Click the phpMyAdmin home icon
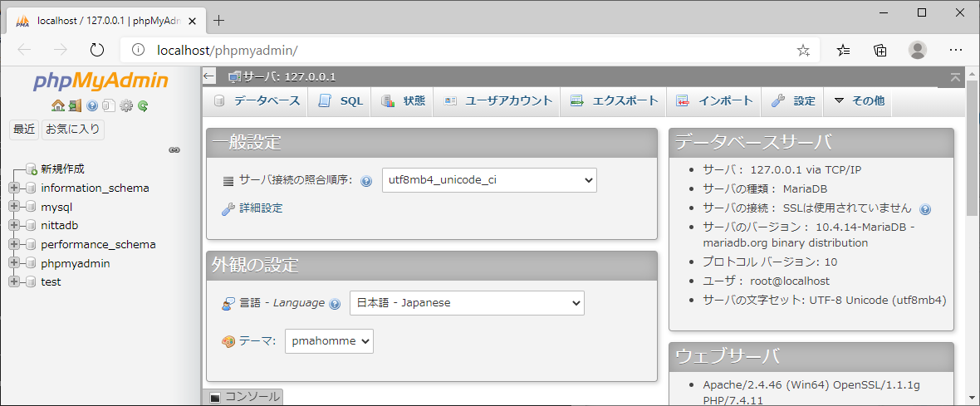The height and width of the screenshot is (406, 980). pos(57,105)
